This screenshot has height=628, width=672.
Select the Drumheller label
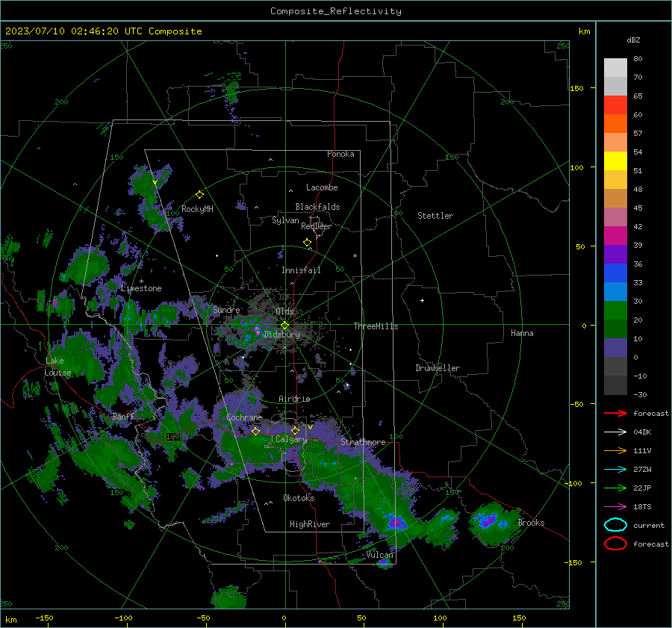tap(438, 368)
